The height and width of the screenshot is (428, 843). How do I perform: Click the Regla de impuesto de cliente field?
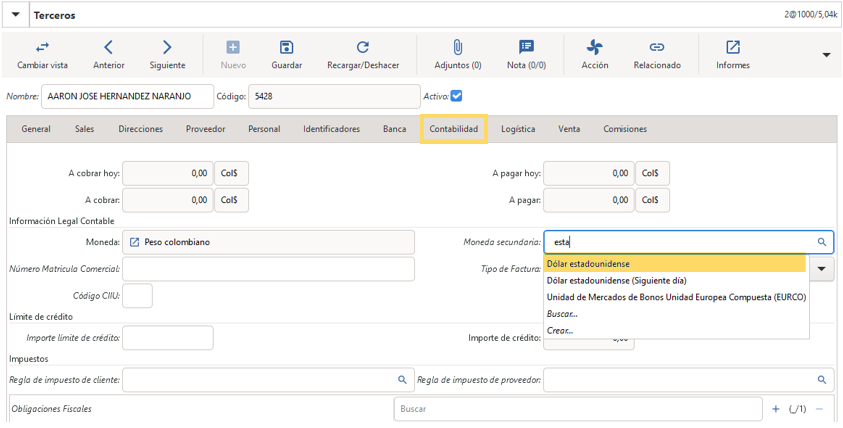tap(268, 380)
